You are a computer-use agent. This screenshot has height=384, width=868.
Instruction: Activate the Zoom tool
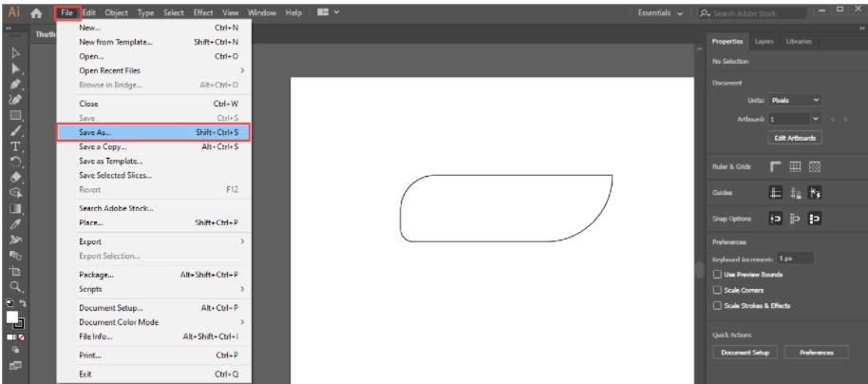tap(16, 285)
